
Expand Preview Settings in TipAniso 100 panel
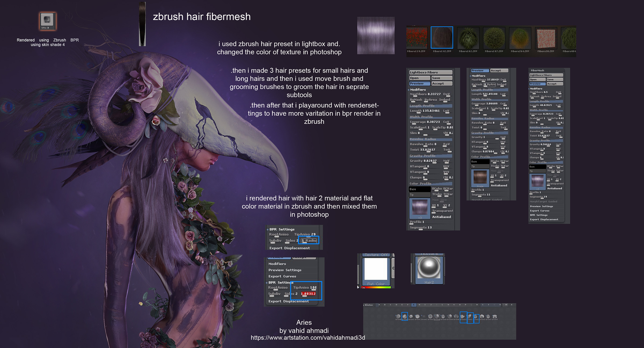[x=285, y=270]
